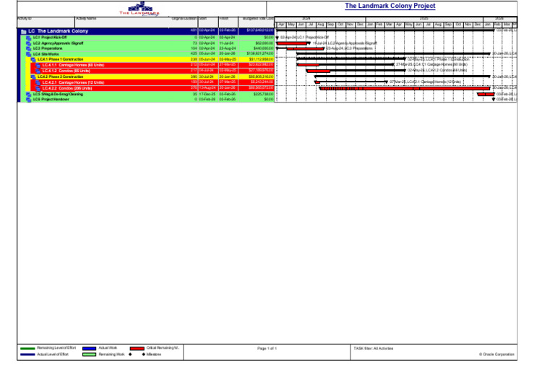Click the WBS icon beside LC.4.1 Phase 1 Construction
The image size is (555, 392).
point(33,60)
